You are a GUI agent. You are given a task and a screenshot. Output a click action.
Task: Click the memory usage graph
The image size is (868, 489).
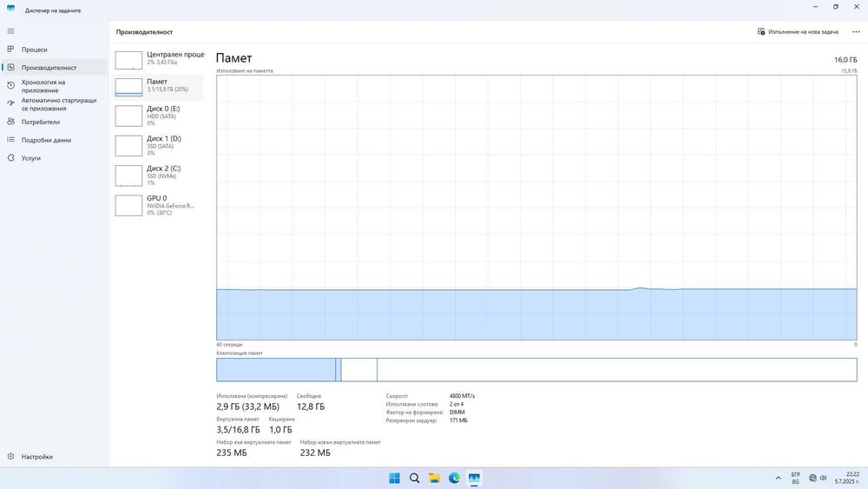pyautogui.click(x=536, y=208)
